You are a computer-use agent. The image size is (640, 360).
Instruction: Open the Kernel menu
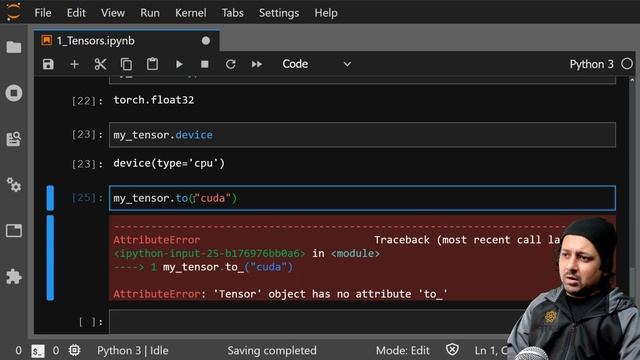coord(191,13)
